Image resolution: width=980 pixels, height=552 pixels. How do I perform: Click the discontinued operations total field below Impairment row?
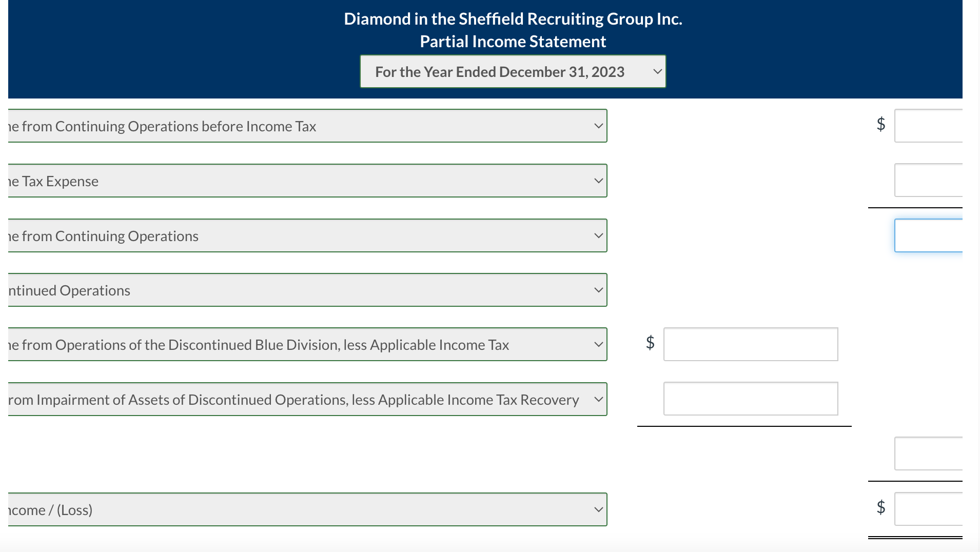[x=928, y=454]
